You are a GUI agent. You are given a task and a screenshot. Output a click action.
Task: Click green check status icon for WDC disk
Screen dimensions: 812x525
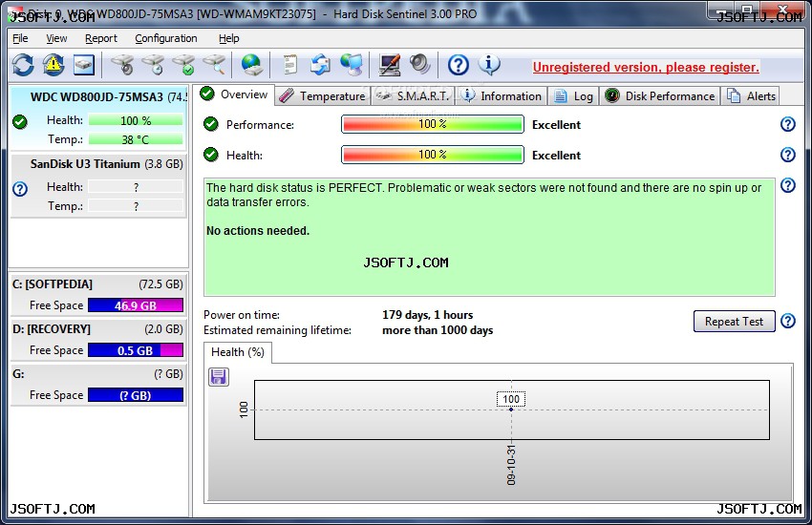(x=20, y=122)
